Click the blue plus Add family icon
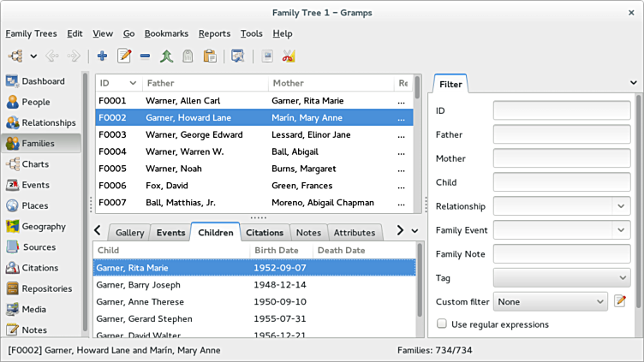 click(x=102, y=56)
